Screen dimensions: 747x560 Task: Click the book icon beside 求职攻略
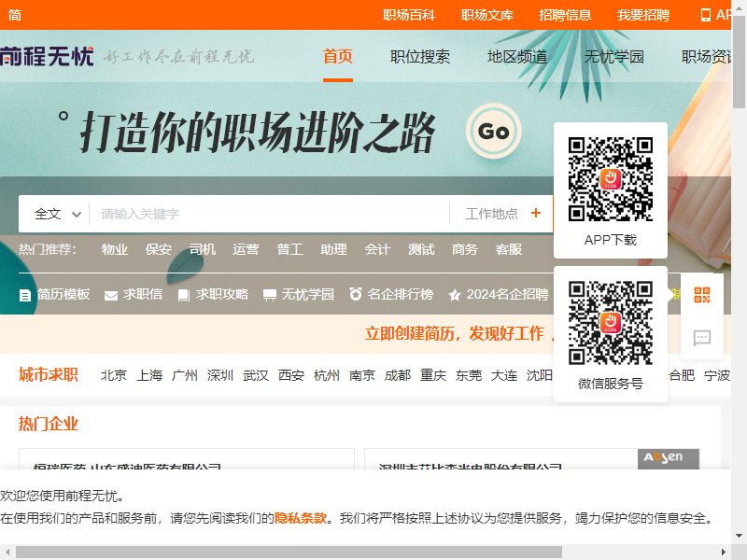183,296
